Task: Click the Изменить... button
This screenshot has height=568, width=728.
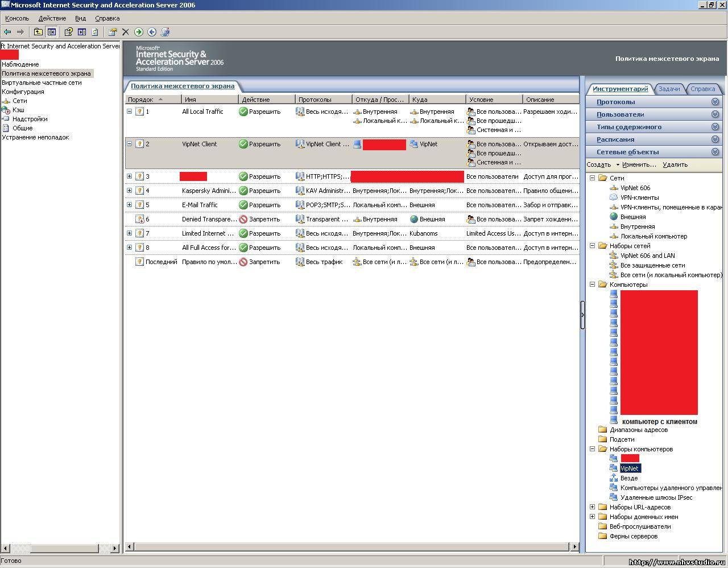Action: click(639, 164)
